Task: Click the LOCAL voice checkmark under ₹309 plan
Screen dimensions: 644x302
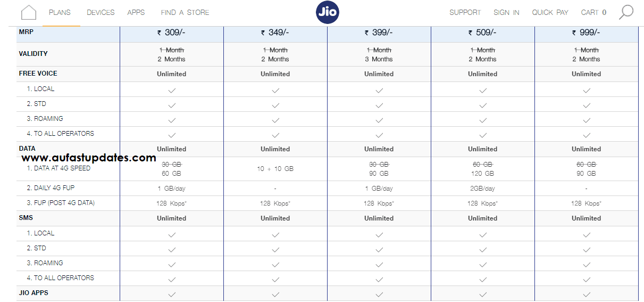Action: (x=172, y=91)
